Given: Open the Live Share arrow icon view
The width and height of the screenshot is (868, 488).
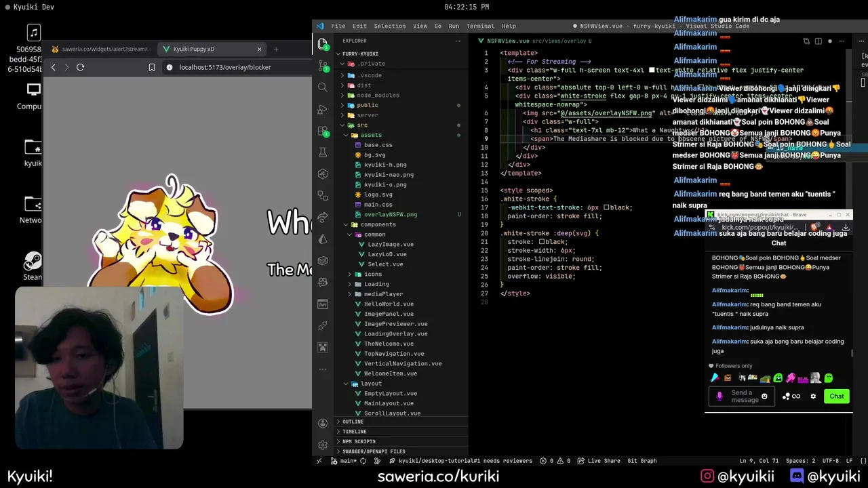Looking at the screenshot, I should tap(323, 218).
